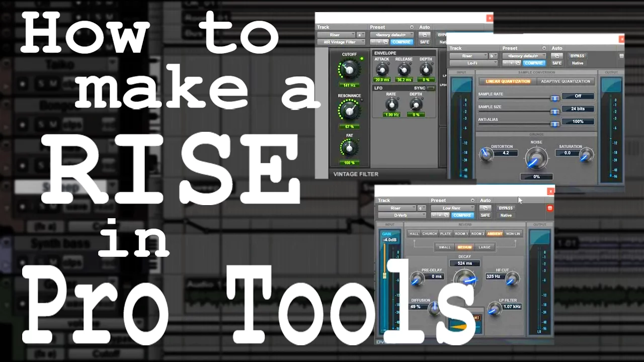Toggle the LFO SYNC switch
644x362 pixels.
tap(431, 88)
